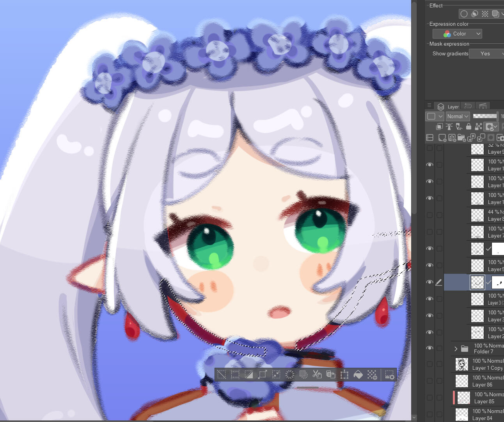Open the Normal blending mode dropdown
The height and width of the screenshot is (422, 504).
(x=458, y=116)
